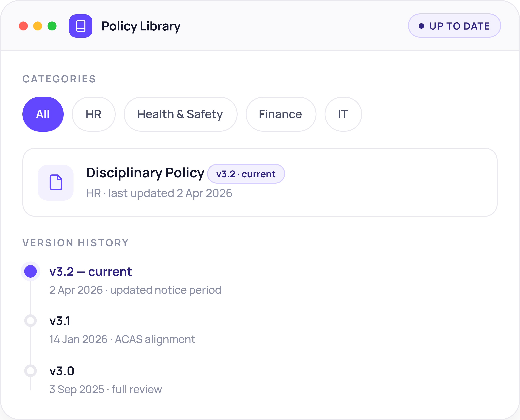Click the VERSION HISTORY section heading
The height and width of the screenshot is (420, 520).
(75, 243)
